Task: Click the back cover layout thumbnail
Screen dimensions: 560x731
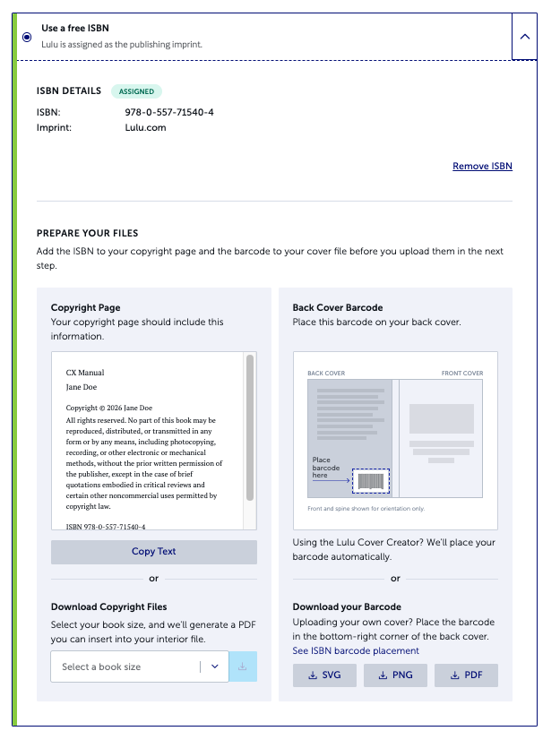Action: (x=349, y=439)
